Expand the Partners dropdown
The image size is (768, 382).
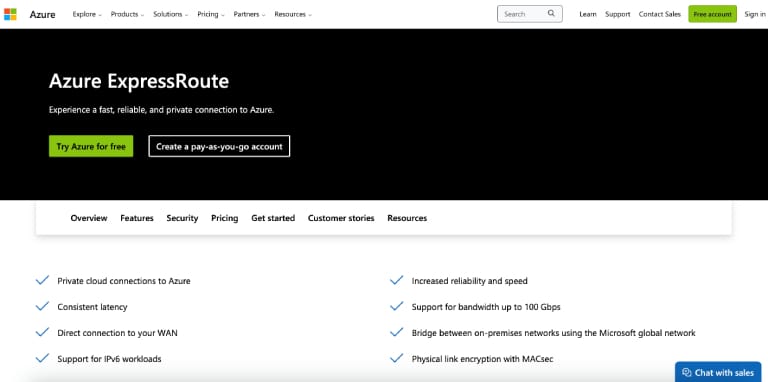pyautogui.click(x=249, y=14)
